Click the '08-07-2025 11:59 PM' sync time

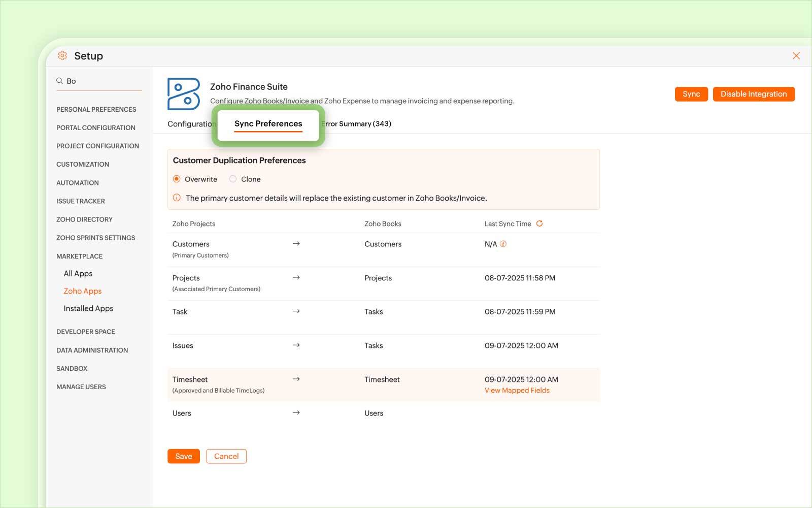[x=520, y=311]
